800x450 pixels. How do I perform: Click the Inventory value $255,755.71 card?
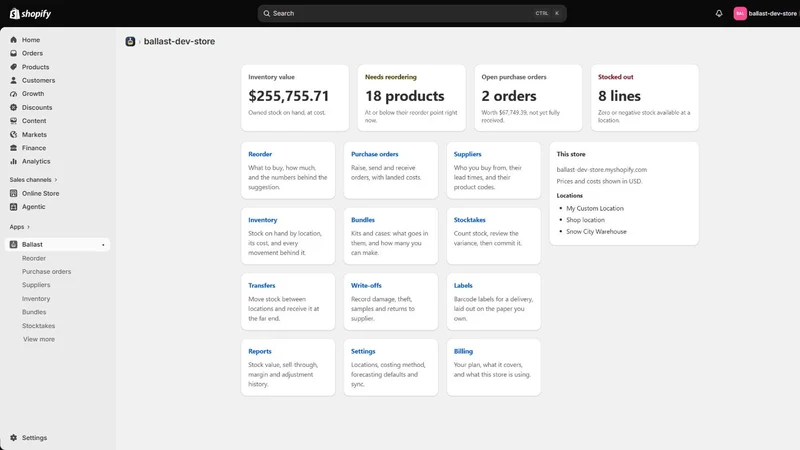[295, 97]
